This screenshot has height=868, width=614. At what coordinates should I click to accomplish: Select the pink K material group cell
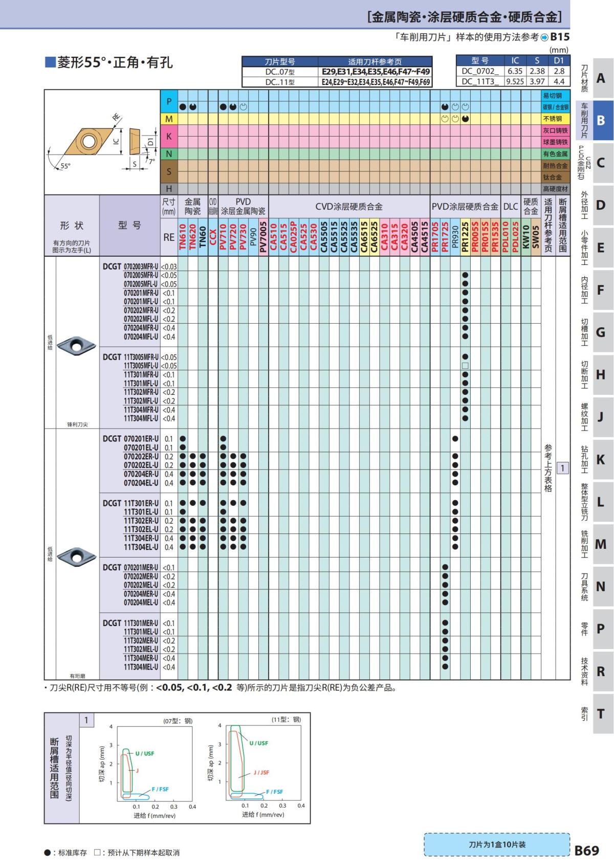click(169, 137)
